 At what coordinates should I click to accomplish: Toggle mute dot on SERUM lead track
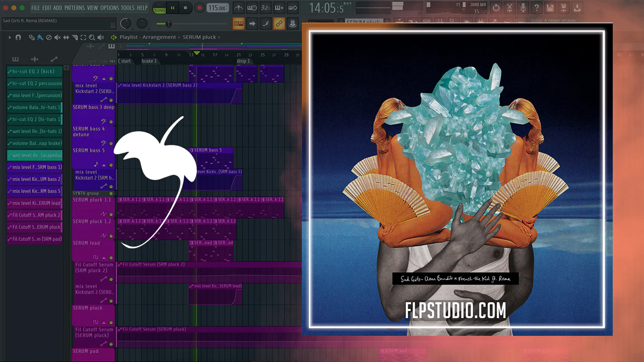pyautogui.click(x=111, y=257)
